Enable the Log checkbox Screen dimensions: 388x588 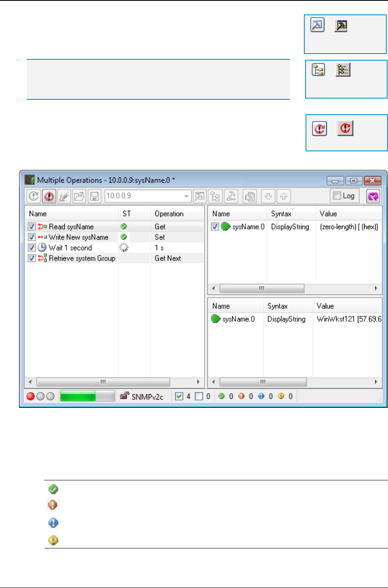coord(337,196)
